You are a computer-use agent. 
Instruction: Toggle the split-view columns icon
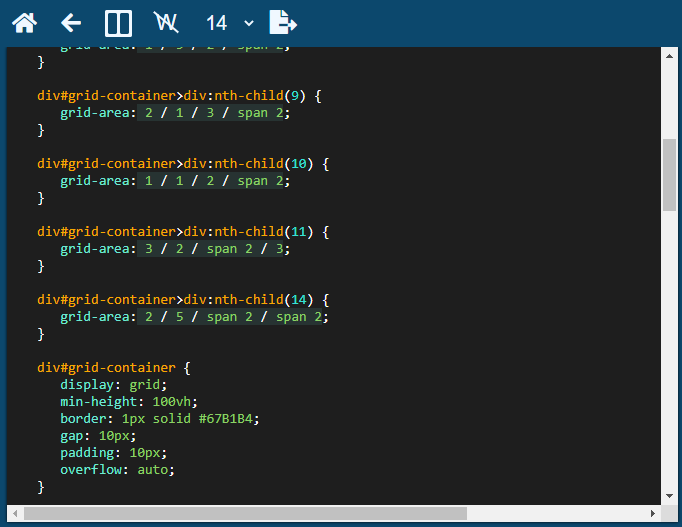coord(118,23)
